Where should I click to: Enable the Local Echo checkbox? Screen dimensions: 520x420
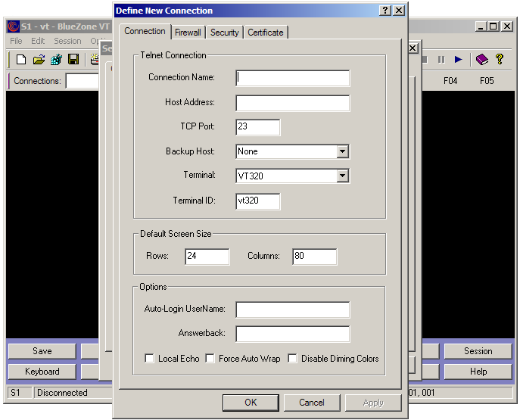(150, 359)
